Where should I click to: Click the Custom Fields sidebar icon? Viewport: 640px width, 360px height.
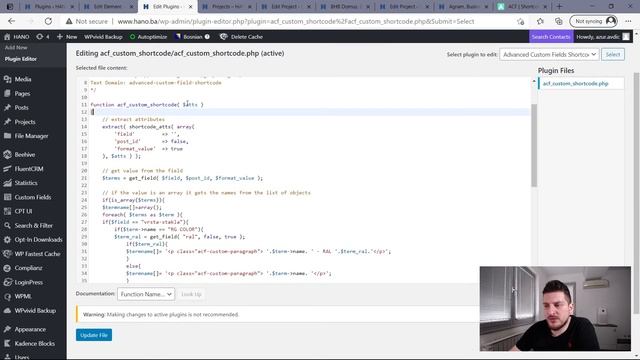(x=7, y=197)
